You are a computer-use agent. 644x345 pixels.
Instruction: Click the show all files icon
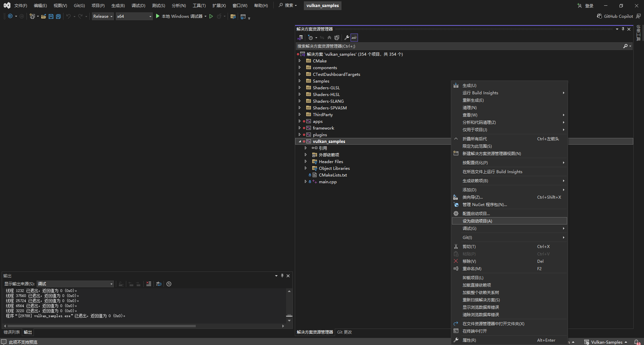tap(337, 38)
